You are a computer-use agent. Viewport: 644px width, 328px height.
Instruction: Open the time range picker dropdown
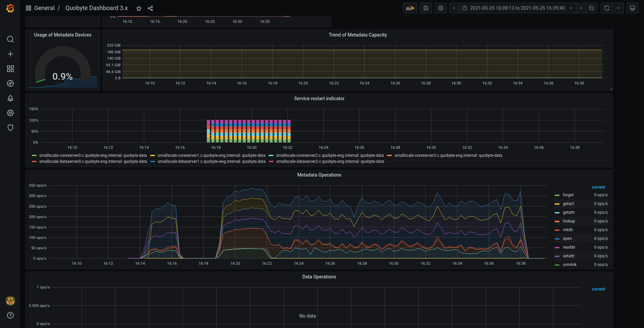pos(517,8)
